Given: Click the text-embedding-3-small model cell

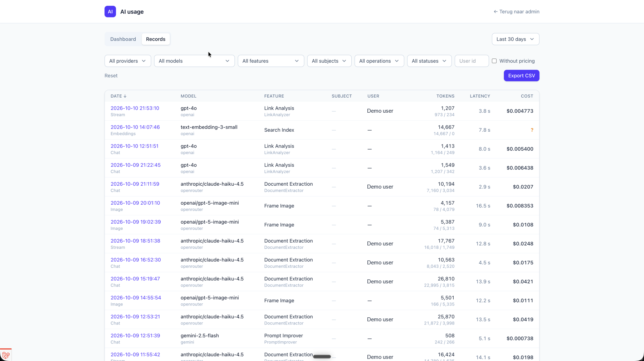Looking at the screenshot, I should coord(209,127).
